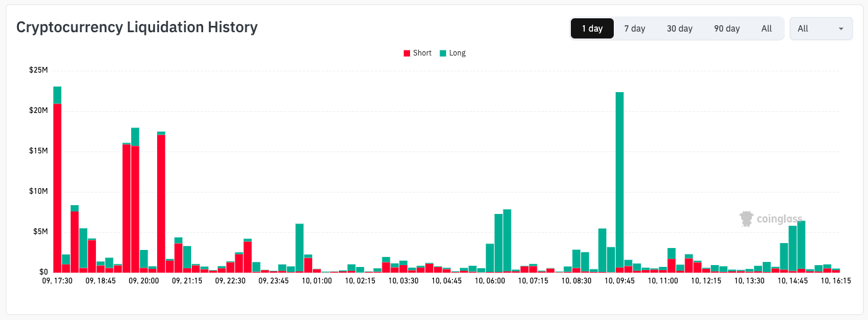The width and height of the screenshot is (868, 320).
Task: Click the coinglass mascot logo icon
Action: pos(747,219)
